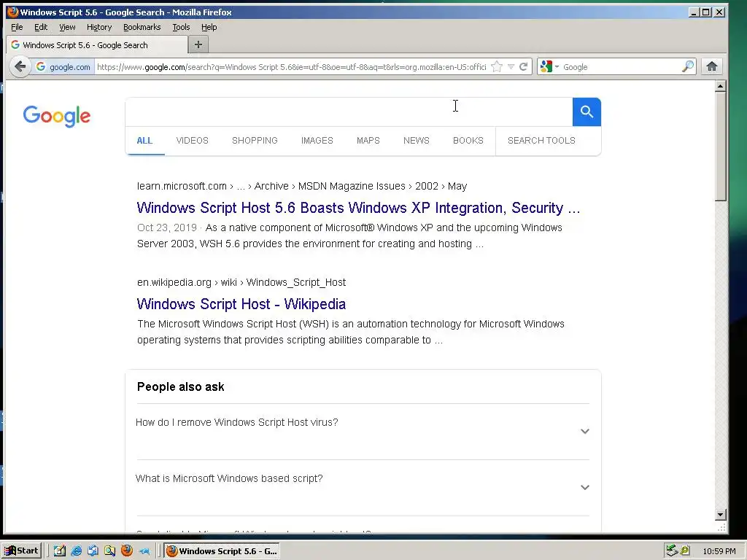Select the 'Windows Script 5.6 - Google Search' tab
The height and width of the screenshot is (560, 747).
pyautogui.click(x=97, y=45)
